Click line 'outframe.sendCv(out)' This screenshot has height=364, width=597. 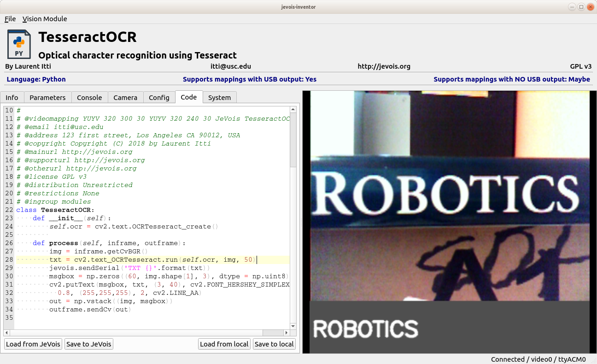(90, 309)
